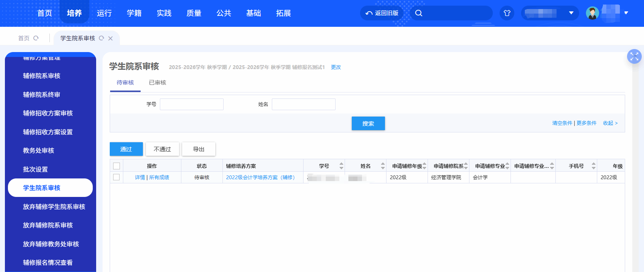Open the 学籍 top menu
The image size is (644, 272).
(134, 13)
